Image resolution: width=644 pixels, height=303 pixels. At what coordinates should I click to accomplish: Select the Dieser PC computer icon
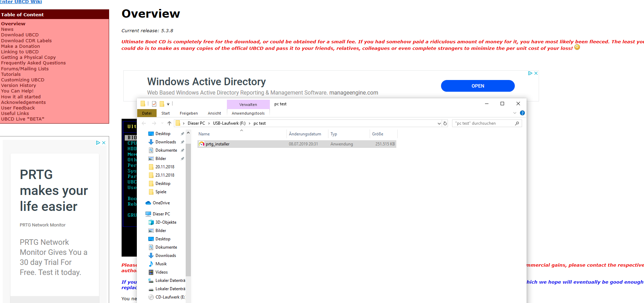tap(148, 214)
